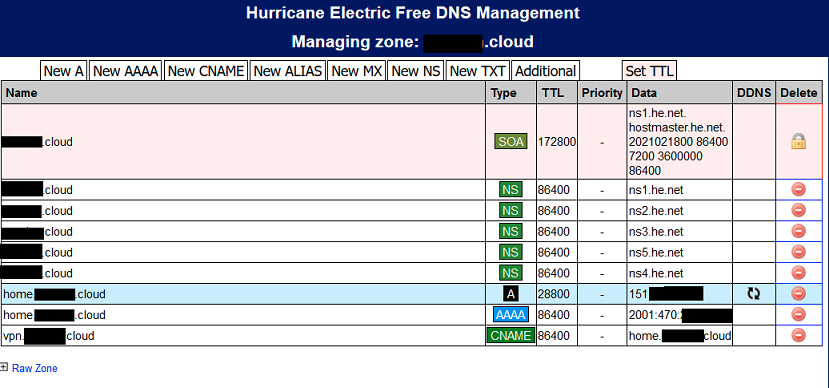This screenshot has width=829, height=388.
Task: Click the Type column header
Action: (x=511, y=93)
